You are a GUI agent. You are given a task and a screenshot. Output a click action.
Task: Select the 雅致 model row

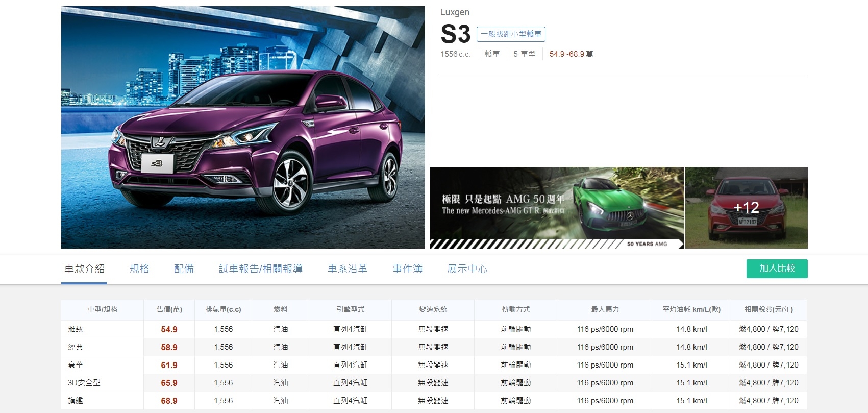coord(434,329)
